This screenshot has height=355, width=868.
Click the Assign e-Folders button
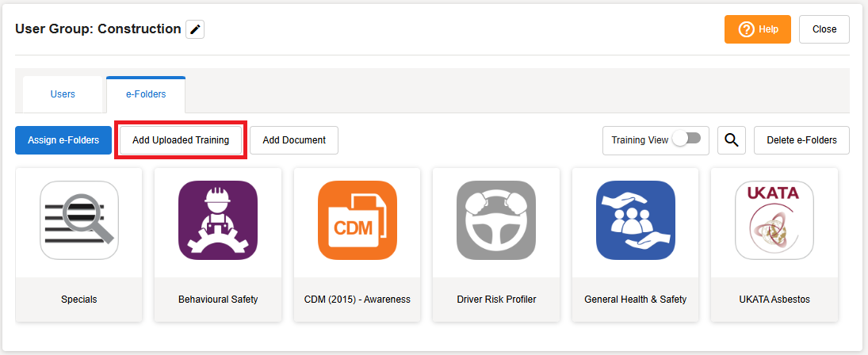pos(63,140)
